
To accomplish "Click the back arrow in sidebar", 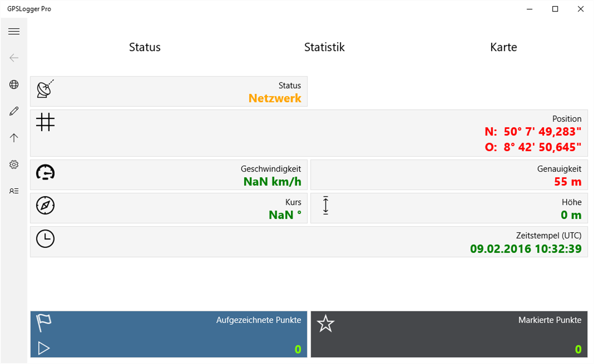I will [x=14, y=58].
